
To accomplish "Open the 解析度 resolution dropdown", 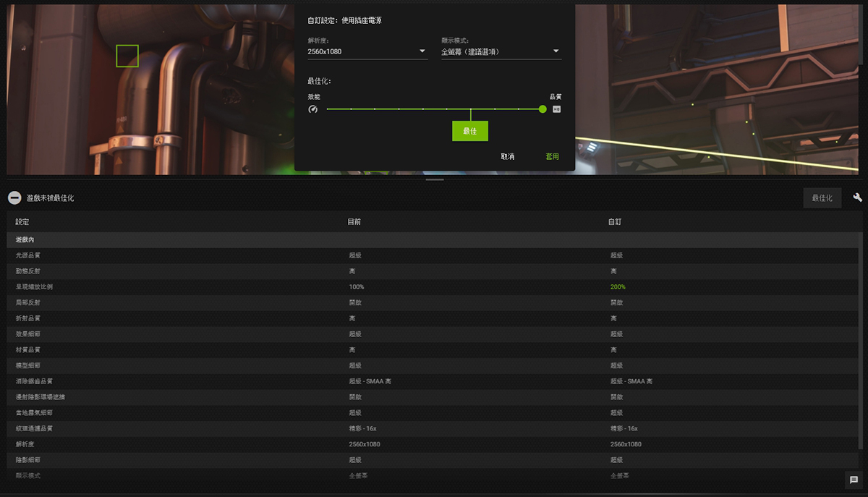I will (x=367, y=51).
